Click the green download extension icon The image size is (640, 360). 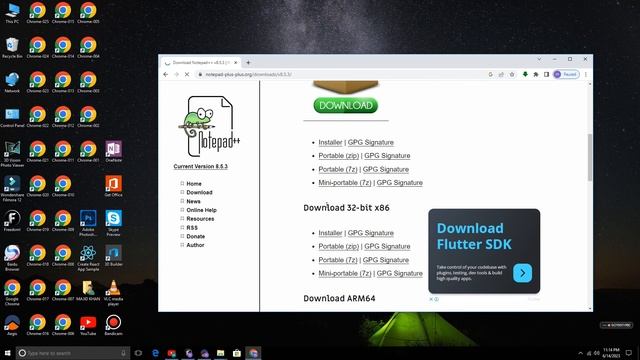pyautogui.click(x=525, y=74)
